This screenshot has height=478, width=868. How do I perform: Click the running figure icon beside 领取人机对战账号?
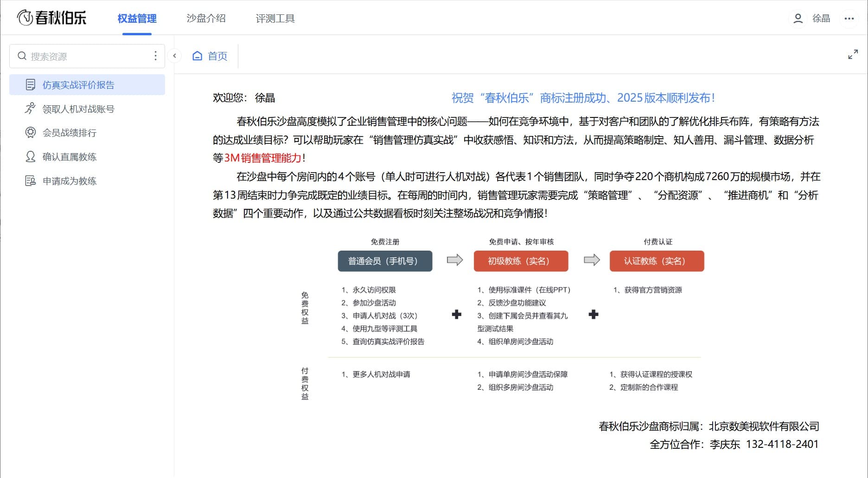pos(30,109)
